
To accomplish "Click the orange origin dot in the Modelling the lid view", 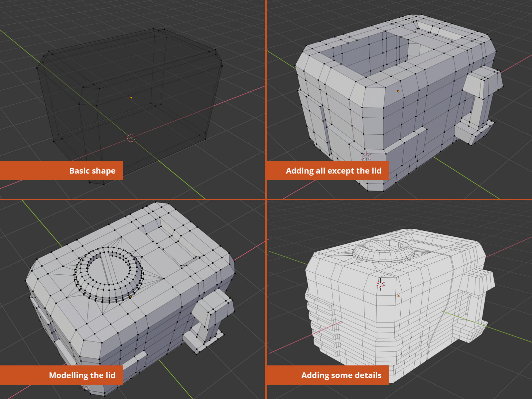I will pyautogui.click(x=130, y=297).
